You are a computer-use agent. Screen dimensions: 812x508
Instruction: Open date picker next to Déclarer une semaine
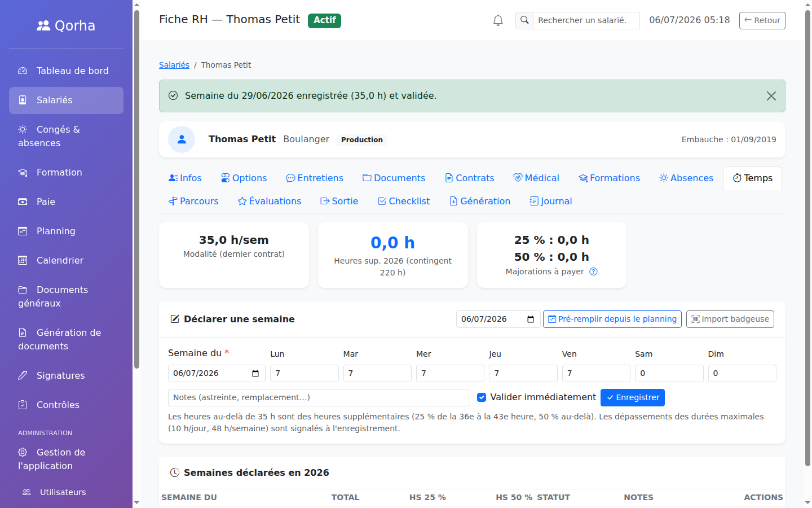coord(531,319)
